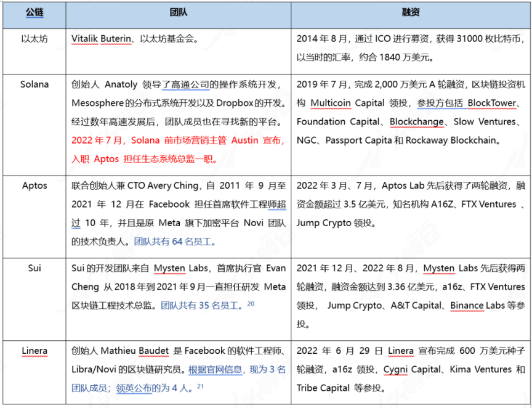Click the BlockTower text
The height and width of the screenshot is (408, 532).
coord(492,103)
